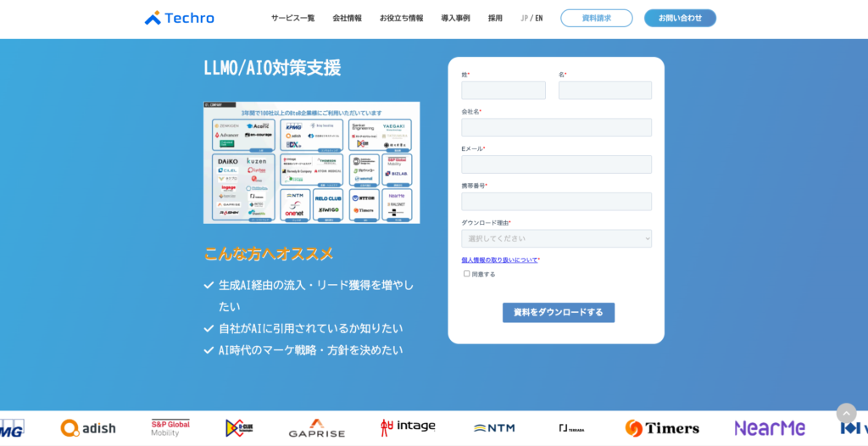
Task: Click the NearMe logo in carousel
Action: [769, 428]
